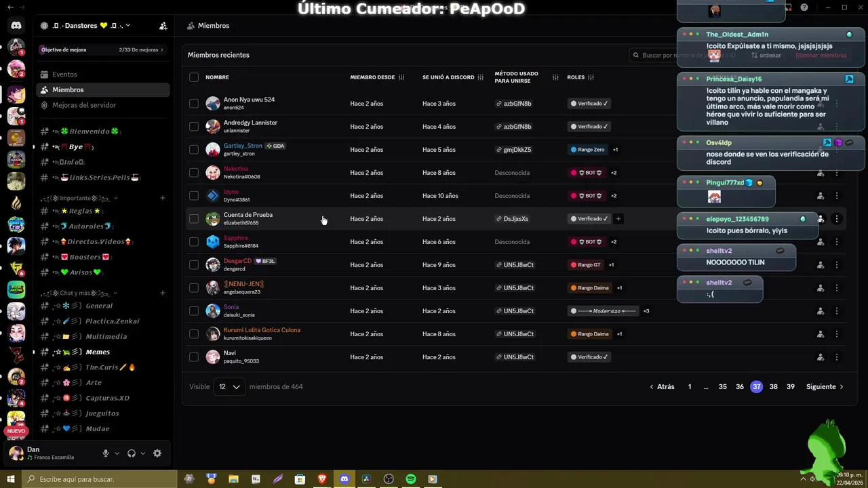Click the Siguiente pagination button
Screen dimensions: 868x488
(825, 387)
